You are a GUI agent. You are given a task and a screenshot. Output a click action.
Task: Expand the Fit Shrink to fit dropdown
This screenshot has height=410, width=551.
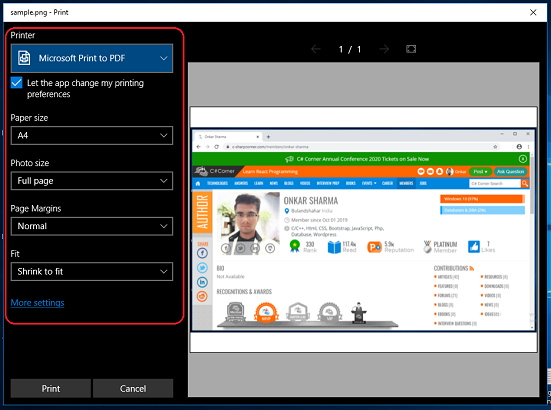(92, 272)
